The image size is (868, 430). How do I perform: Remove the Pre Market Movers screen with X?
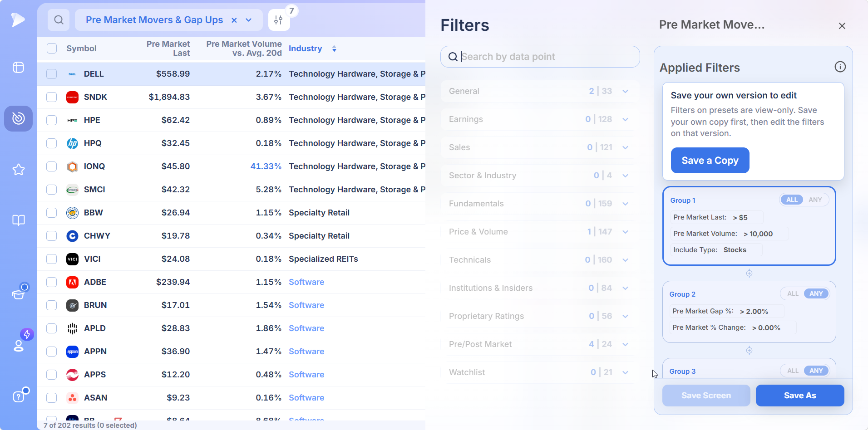tap(234, 20)
